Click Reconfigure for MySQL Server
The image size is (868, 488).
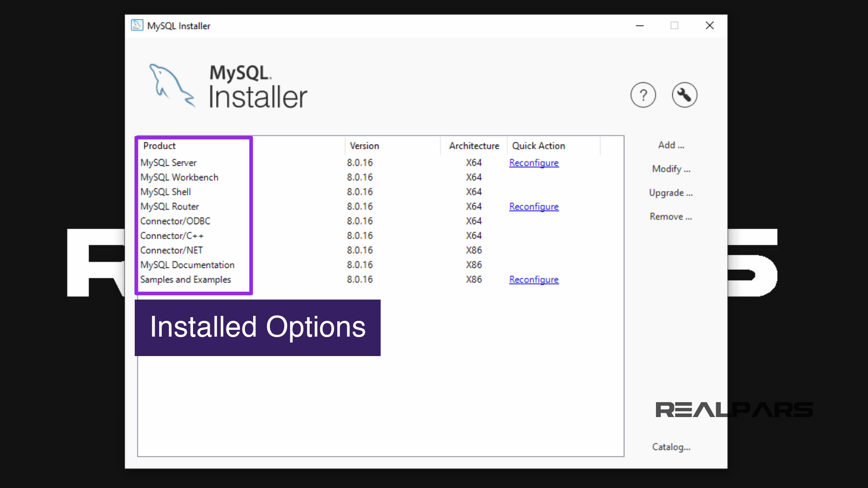coord(533,163)
